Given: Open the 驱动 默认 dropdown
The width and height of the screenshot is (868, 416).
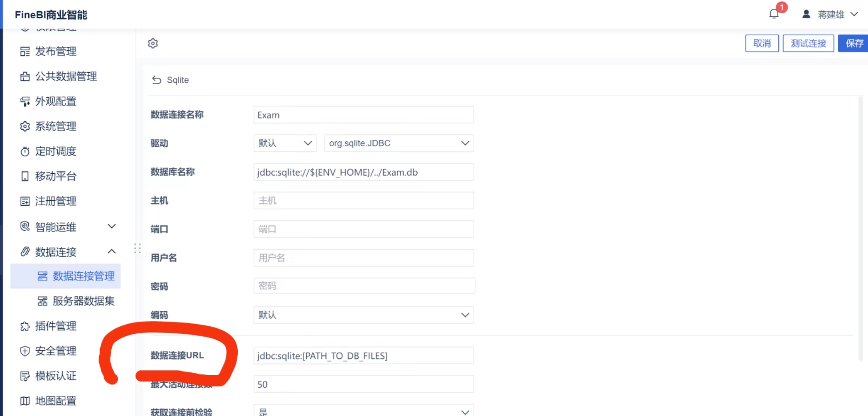Looking at the screenshot, I should tap(285, 143).
